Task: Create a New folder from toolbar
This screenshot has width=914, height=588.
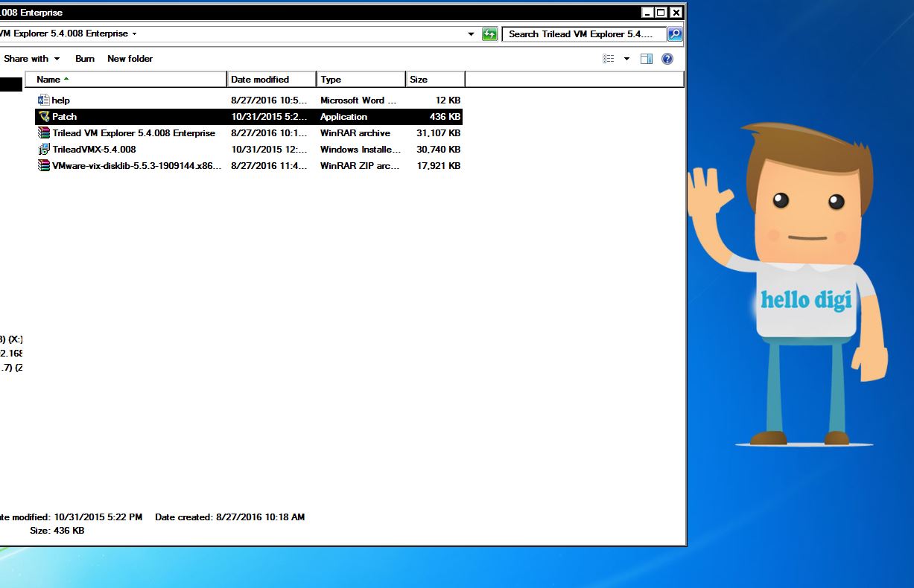Action: 130,59
